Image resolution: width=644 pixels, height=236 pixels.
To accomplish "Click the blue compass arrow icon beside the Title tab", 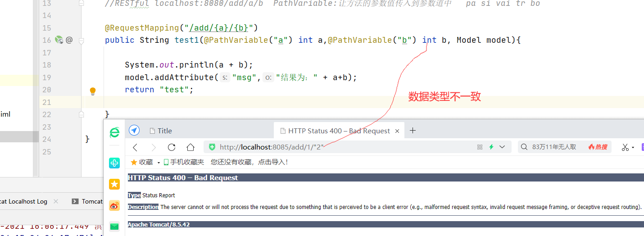I will (x=134, y=131).
